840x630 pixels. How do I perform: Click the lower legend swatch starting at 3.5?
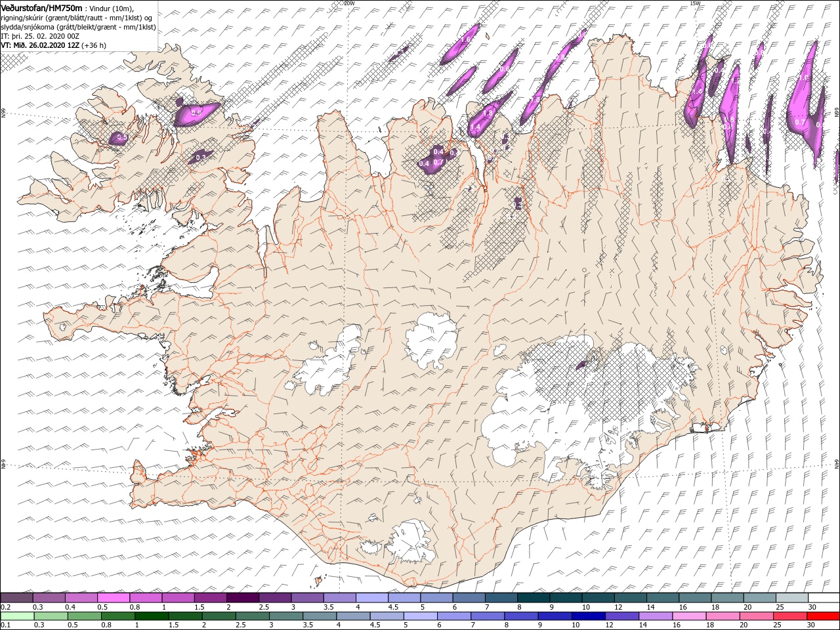(319, 616)
